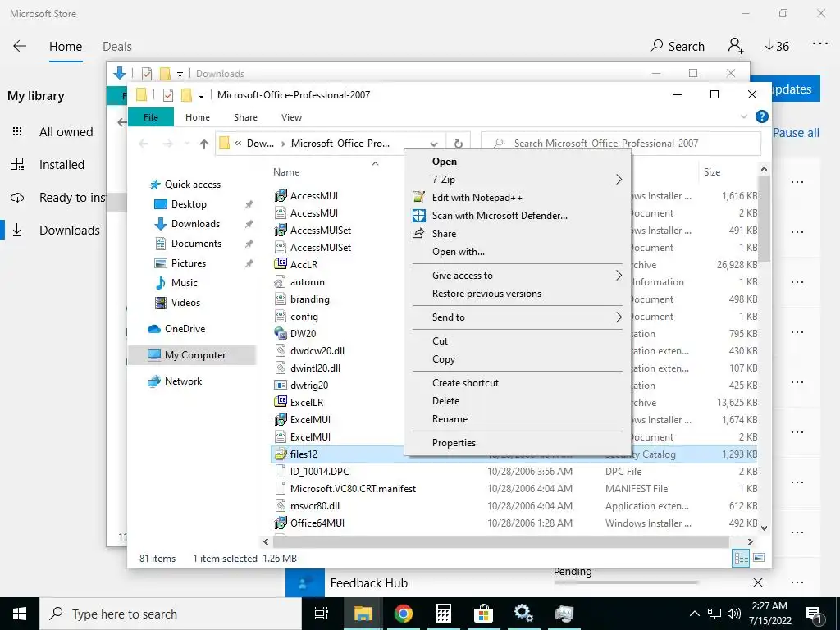Open the AccessMUI installer file icon
The width and height of the screenshot is (840, 630).
click(x=281, y=196)
